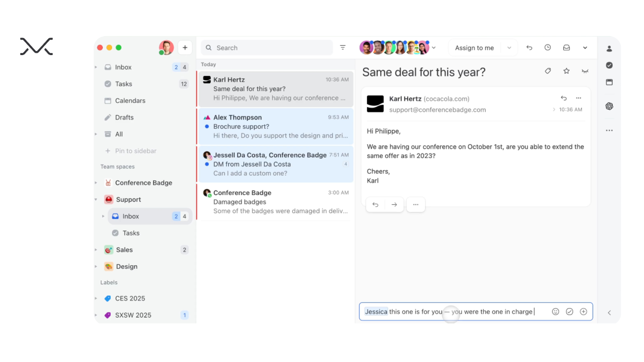Screen dimensions: 644x362
Task: Open the calendar icon in right rail
Action: 609,82
